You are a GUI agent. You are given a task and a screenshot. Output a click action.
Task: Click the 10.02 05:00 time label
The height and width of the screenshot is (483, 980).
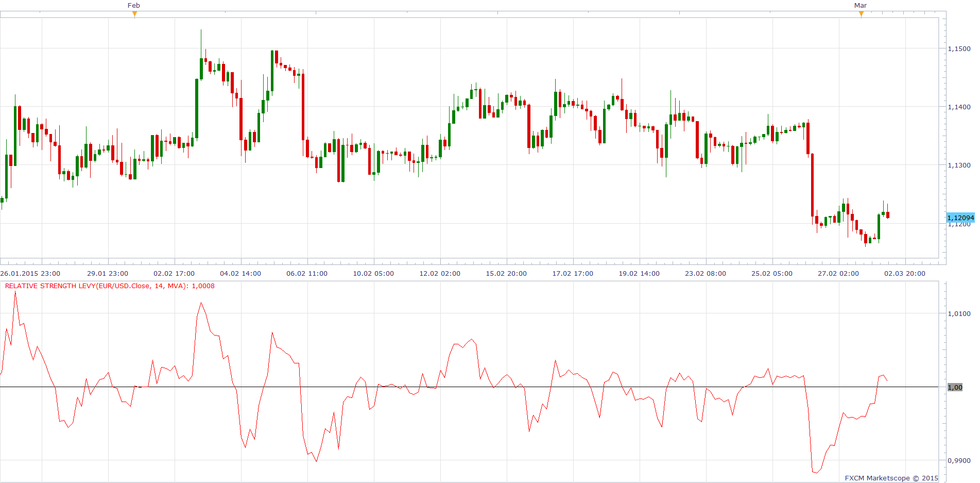tap(373, 274)
